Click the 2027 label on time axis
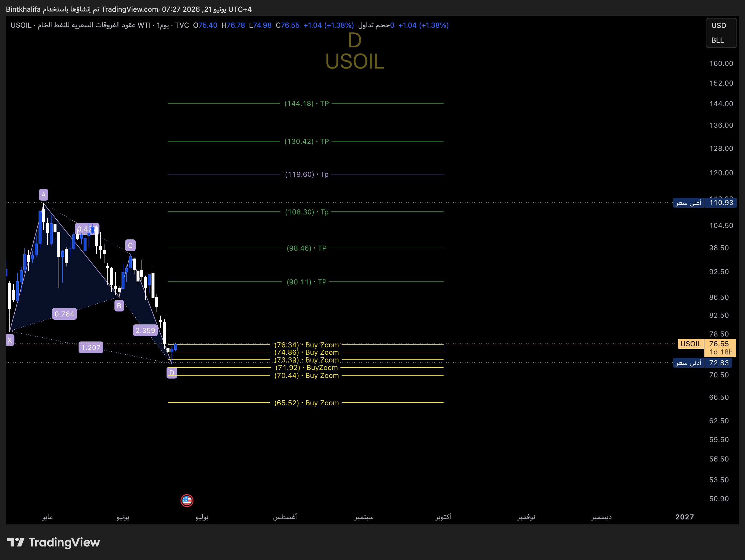 (x=684, y=517)
